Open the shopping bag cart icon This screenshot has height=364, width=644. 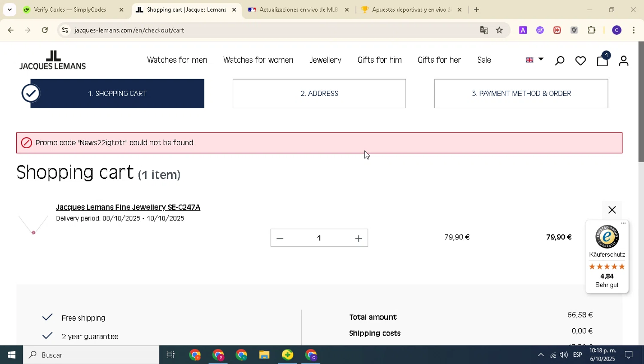tap(602, 60)
